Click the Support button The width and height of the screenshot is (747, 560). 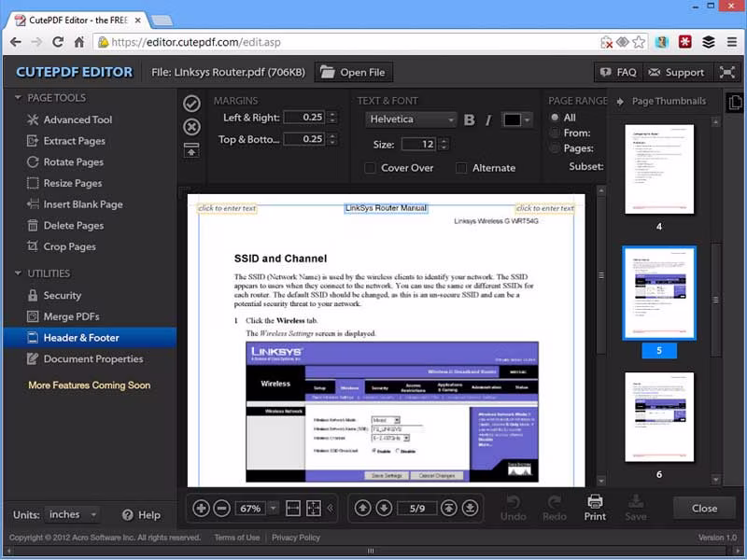677,73
